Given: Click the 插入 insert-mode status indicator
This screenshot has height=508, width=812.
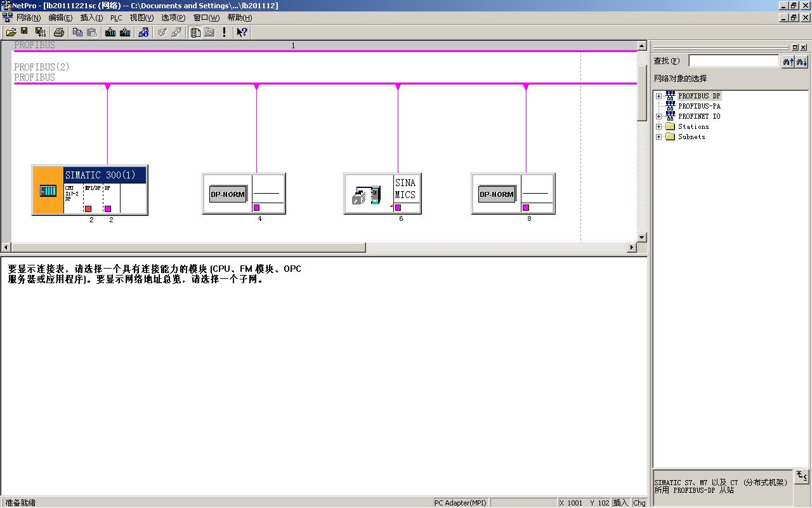Looking at the screenshot, I should click(x=620, y=503).
